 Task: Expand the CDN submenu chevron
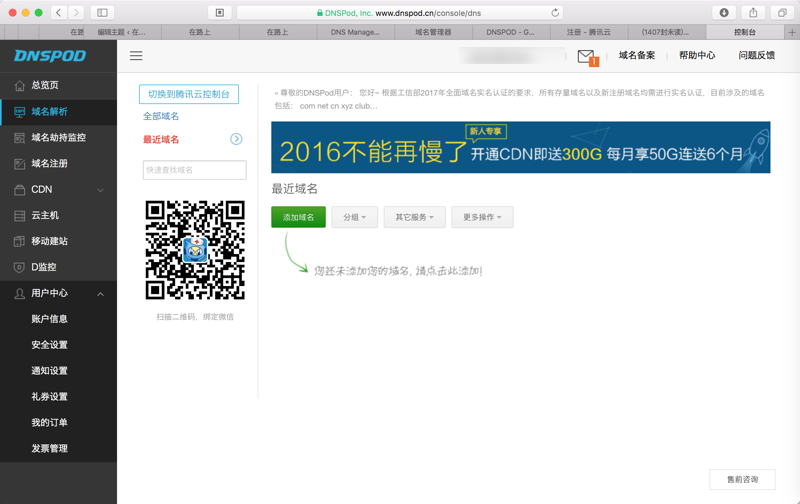point(101,190)
